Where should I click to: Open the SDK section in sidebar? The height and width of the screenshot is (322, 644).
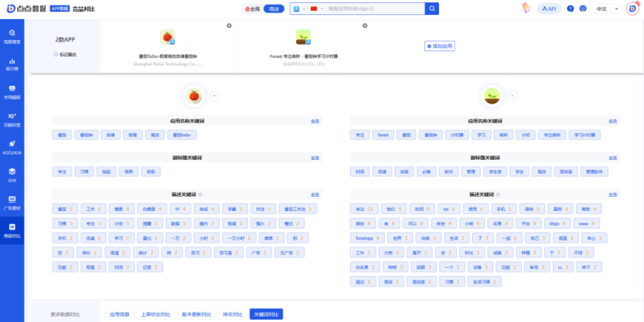pyautogui.click(x=12, y=173)
